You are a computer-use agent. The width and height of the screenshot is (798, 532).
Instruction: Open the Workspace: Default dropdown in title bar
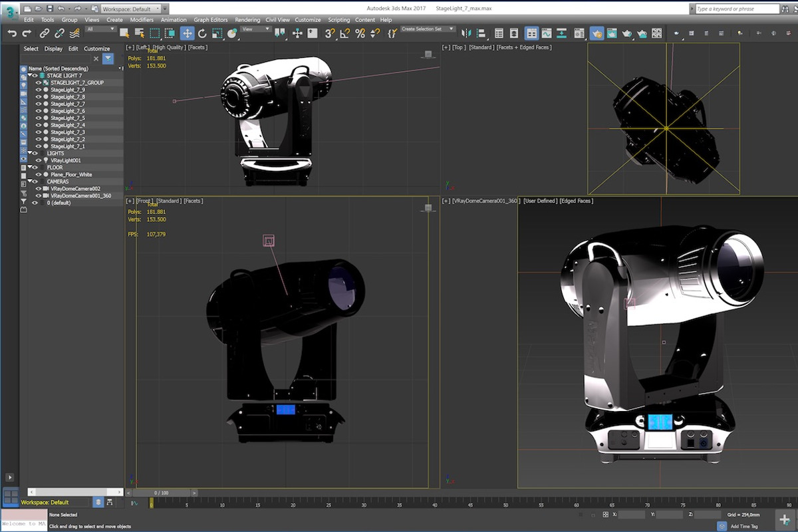point(130,9)
